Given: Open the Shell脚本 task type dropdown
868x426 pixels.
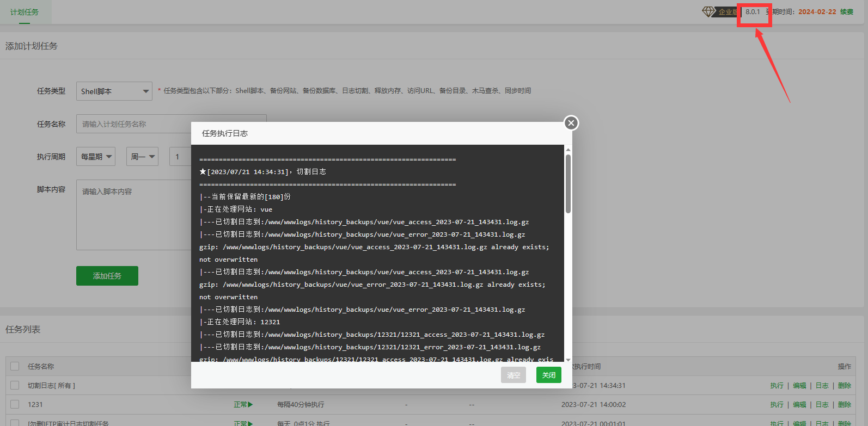Looking at the screenshot, I should [114, 91].
